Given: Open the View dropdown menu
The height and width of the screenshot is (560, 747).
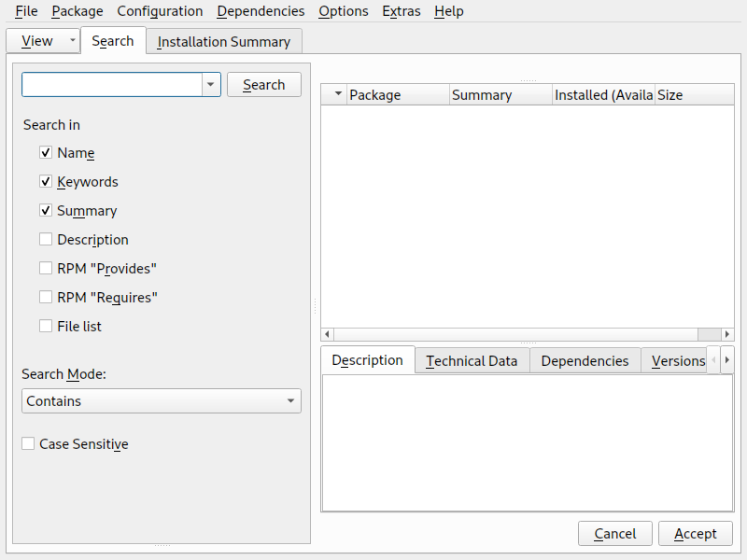Looking at the screenshot, I should [x=73, y=41].
